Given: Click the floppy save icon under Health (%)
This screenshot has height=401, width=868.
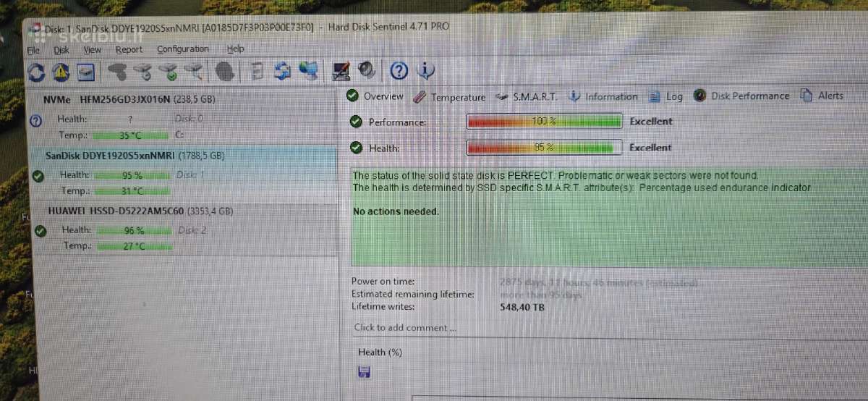Looking at the screenshot, I should (x=364, y=372).
